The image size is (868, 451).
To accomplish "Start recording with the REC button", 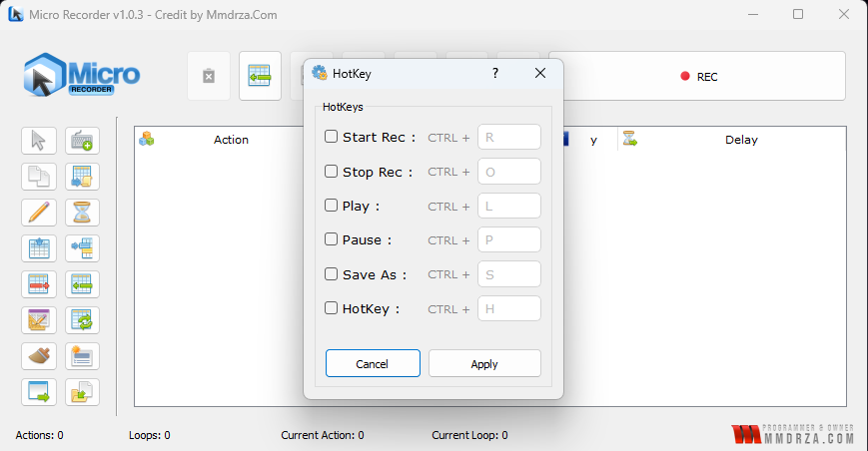I will (698, 77).
